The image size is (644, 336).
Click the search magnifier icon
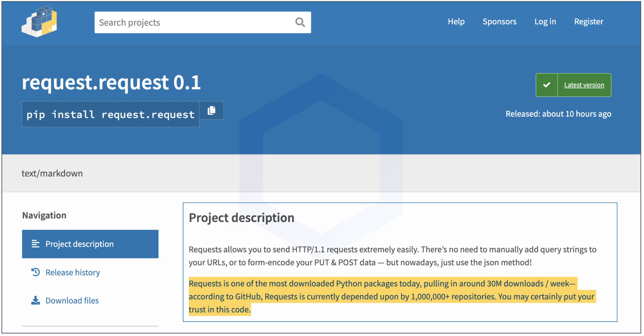(x=300, y=23)
